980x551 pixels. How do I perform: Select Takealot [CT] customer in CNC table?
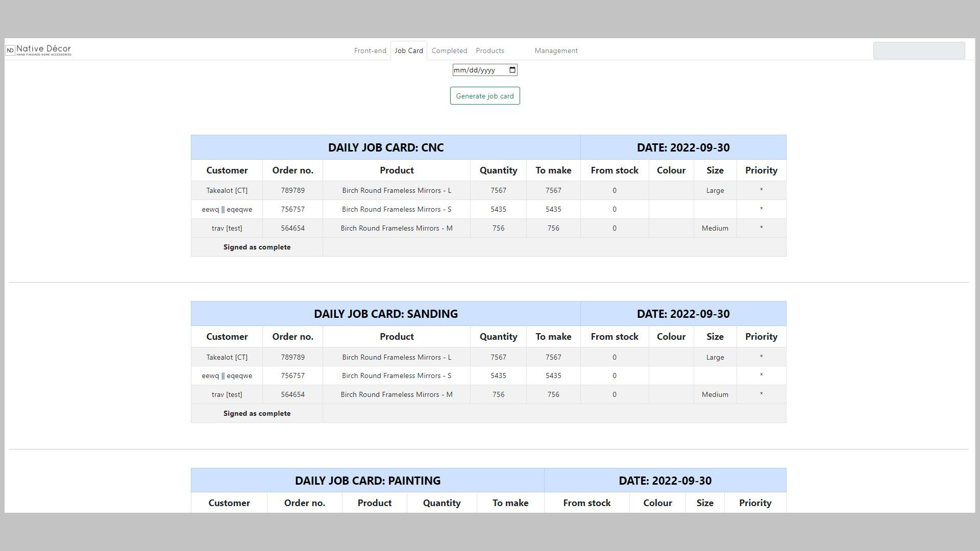click(x=227, y=190)
